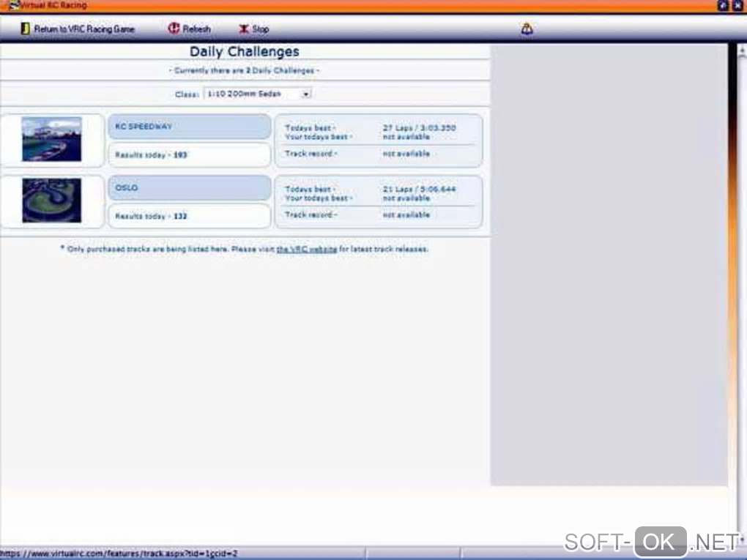Click the vertical scrollbar up arrow

(742, 51)
